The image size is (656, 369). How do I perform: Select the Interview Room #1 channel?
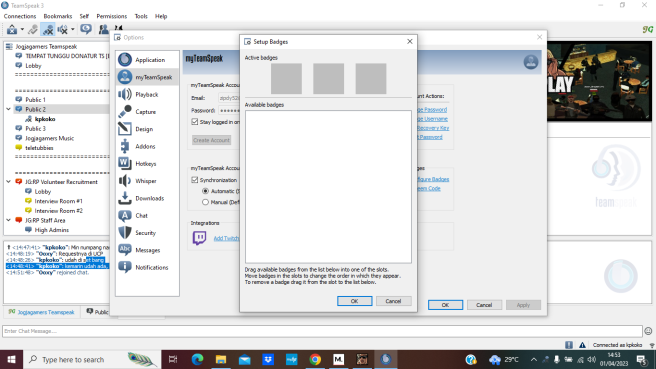click(59, 201)
